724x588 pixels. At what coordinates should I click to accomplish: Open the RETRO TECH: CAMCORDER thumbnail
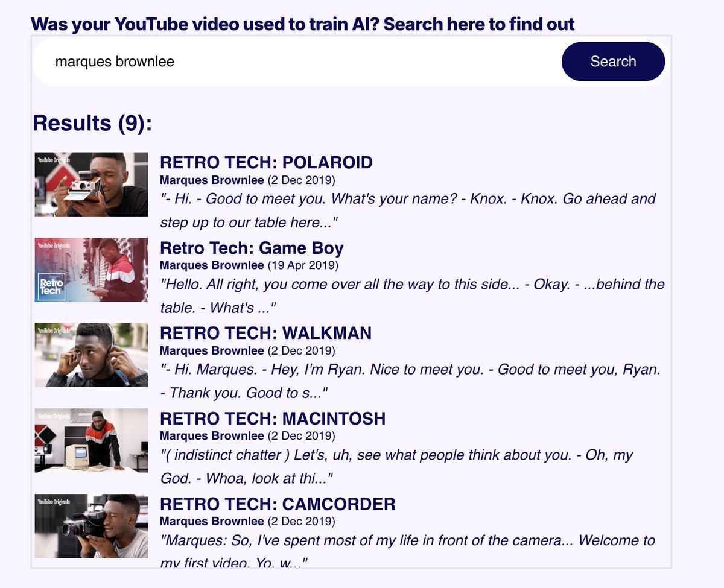pyautogui.click(x=91, y=526)
